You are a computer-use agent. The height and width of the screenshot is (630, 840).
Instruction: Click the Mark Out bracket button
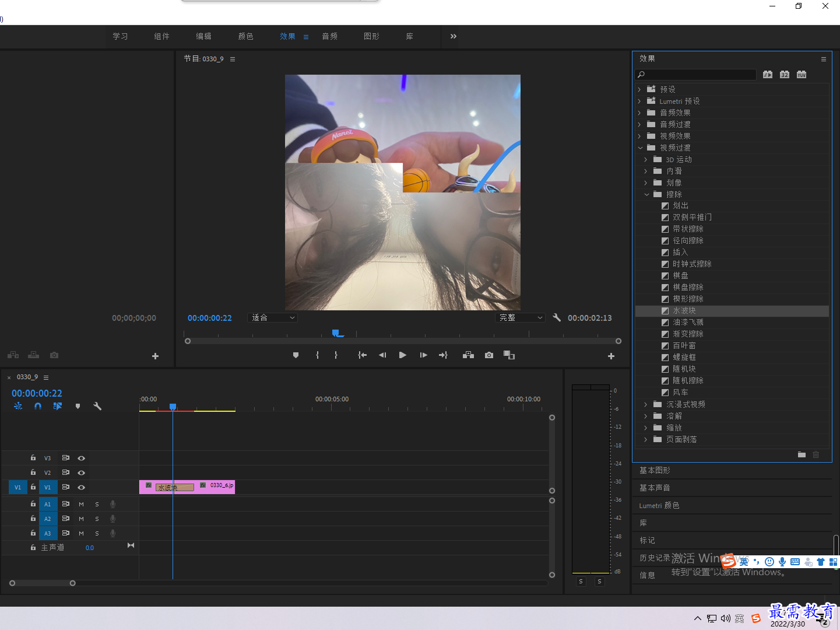click(x=336, y=355)
